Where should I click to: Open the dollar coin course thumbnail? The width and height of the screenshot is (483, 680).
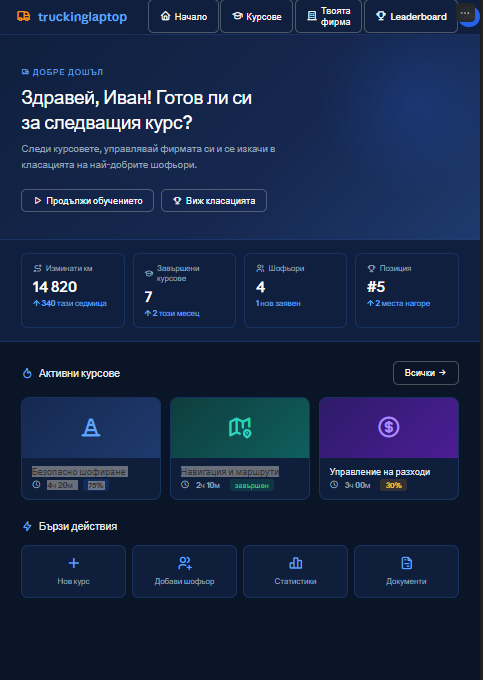pos(389,428)
